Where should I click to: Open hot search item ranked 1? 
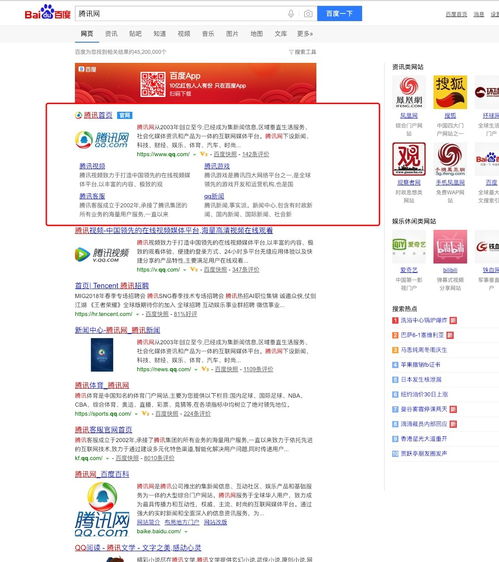click(x=423, y=320)
